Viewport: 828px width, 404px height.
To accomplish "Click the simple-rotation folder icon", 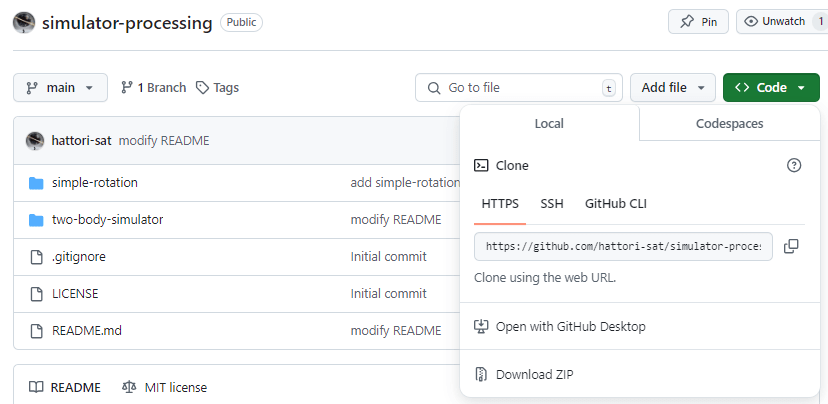I will 36,183.
